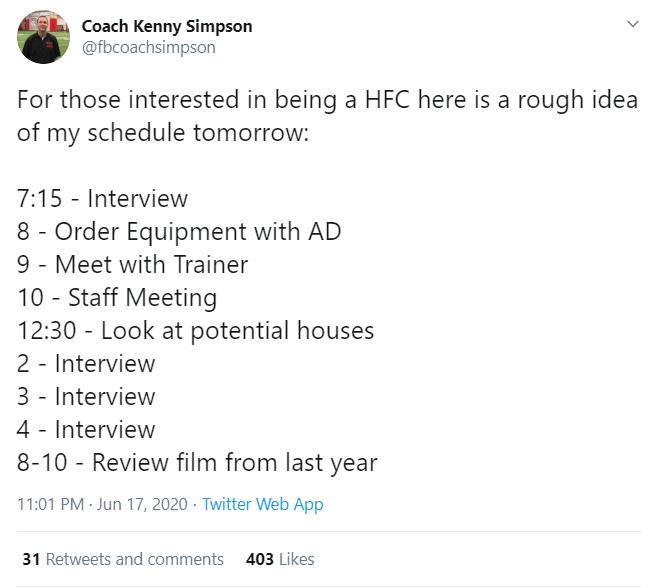651x588 pixels.
Task: Open the @fbcoachsimpson handle link
Action: pos(149,47)
